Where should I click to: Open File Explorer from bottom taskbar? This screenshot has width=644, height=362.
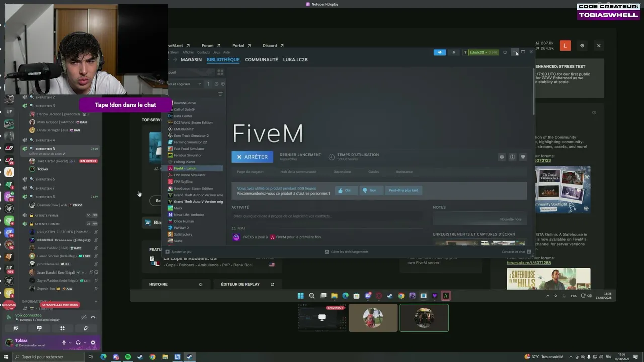click(x=165, y=357)
